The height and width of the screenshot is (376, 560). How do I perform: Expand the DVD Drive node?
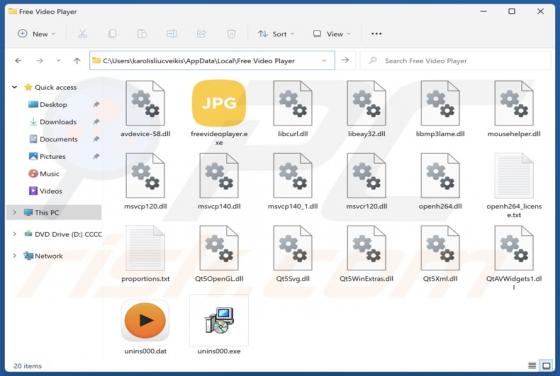click(x=14, y=234)
